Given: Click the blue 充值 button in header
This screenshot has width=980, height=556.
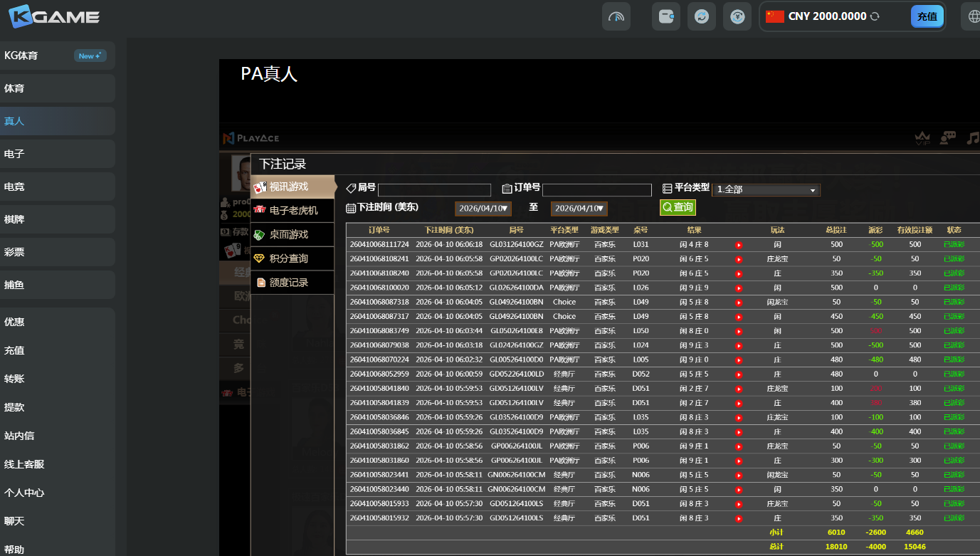Looking at the screenshot, I should click(927, 16).
